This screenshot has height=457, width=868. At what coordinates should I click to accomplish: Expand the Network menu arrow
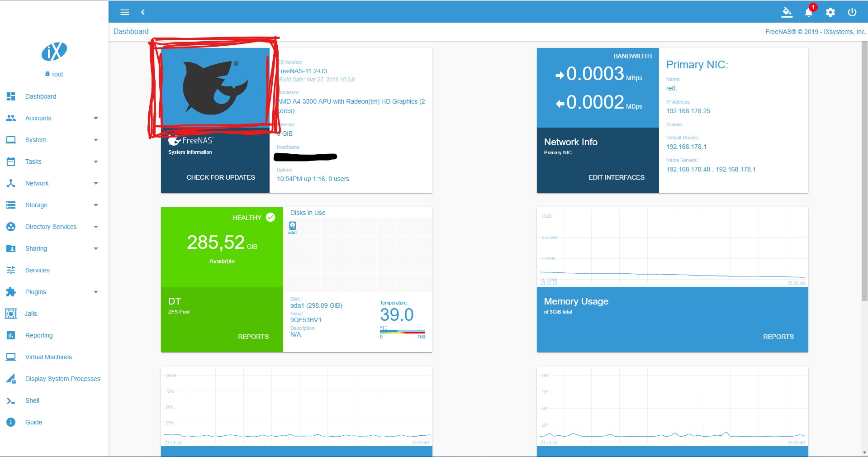click(x=96, y=183)
